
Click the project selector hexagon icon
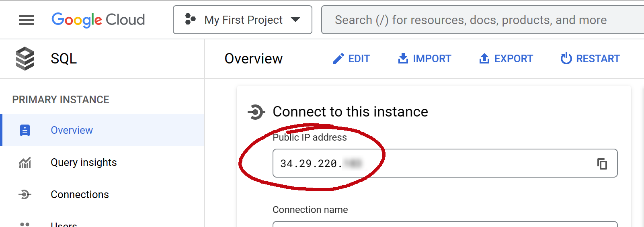190,19
